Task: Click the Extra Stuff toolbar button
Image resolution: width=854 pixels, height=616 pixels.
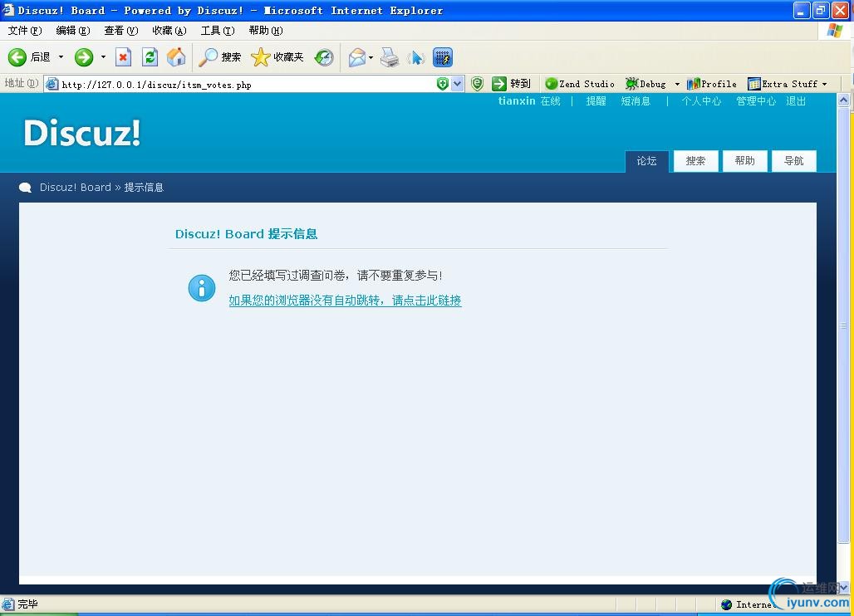Action: coord(783,84)
